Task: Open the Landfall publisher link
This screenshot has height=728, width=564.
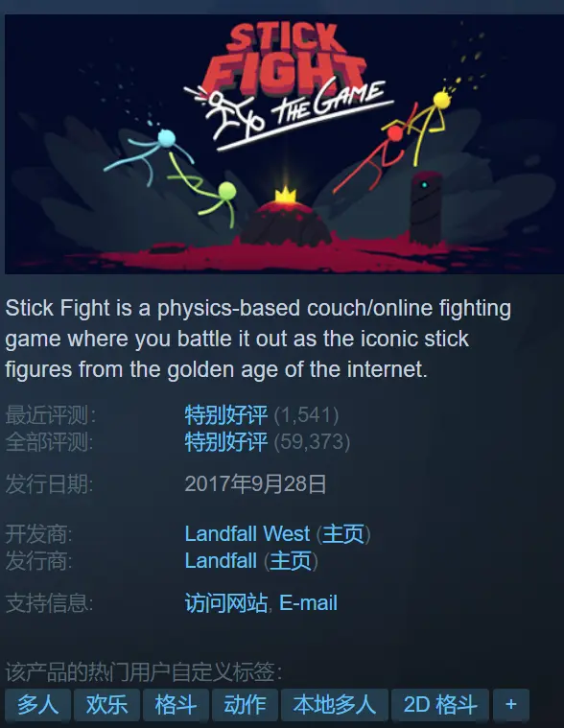Action: pyautogui.click(x=221, y=561)
